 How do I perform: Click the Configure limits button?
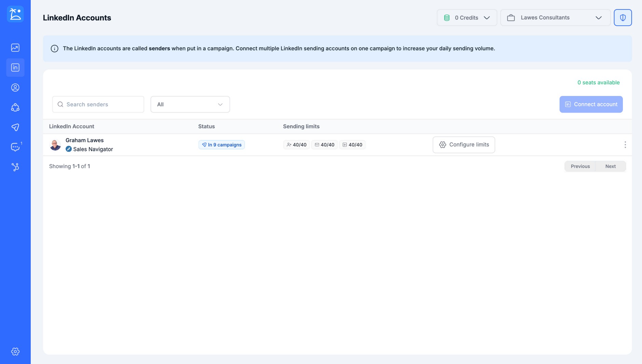point(464,145)
